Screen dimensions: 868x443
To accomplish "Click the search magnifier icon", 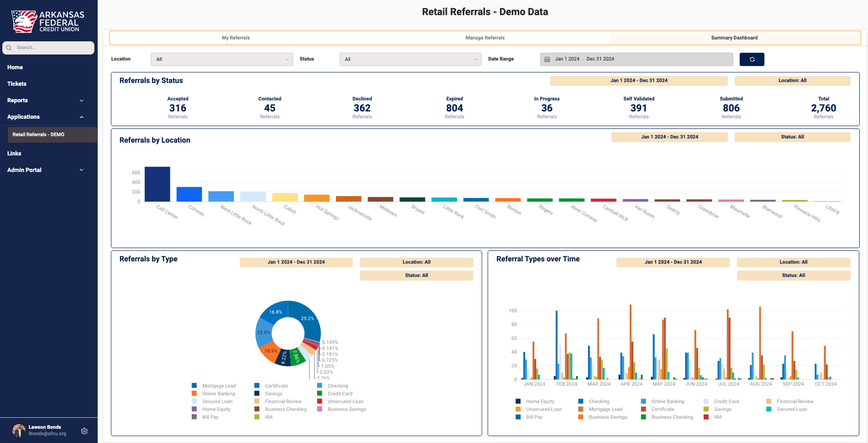I will (9, 48).
